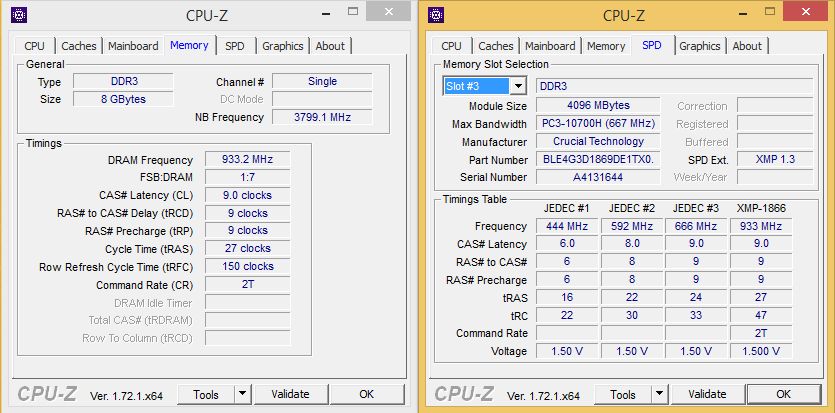Close the right CPU-Z window
Image resolution: width=835 pixels, height=413 pixels.
click(x=805, y=11)
